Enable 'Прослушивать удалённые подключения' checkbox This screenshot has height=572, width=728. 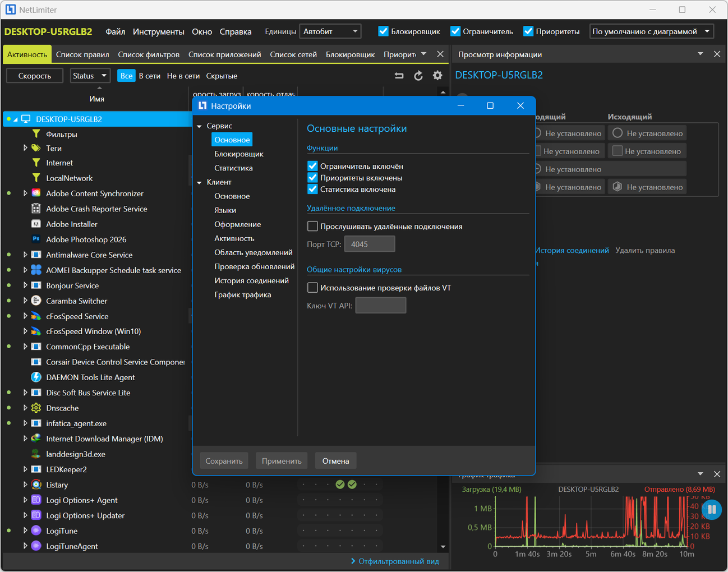[x=313, y=227]
